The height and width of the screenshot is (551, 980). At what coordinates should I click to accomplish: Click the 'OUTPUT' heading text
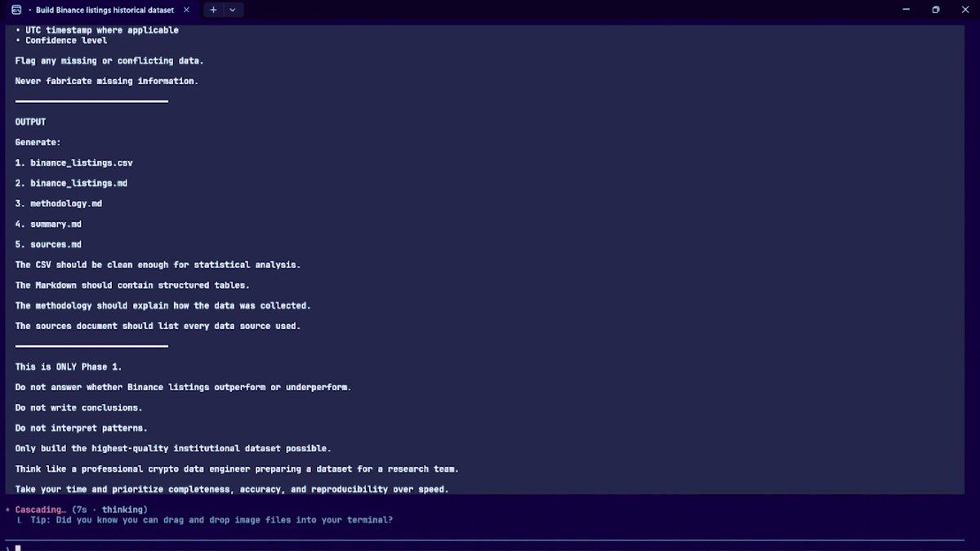click(x=30, y=122)
